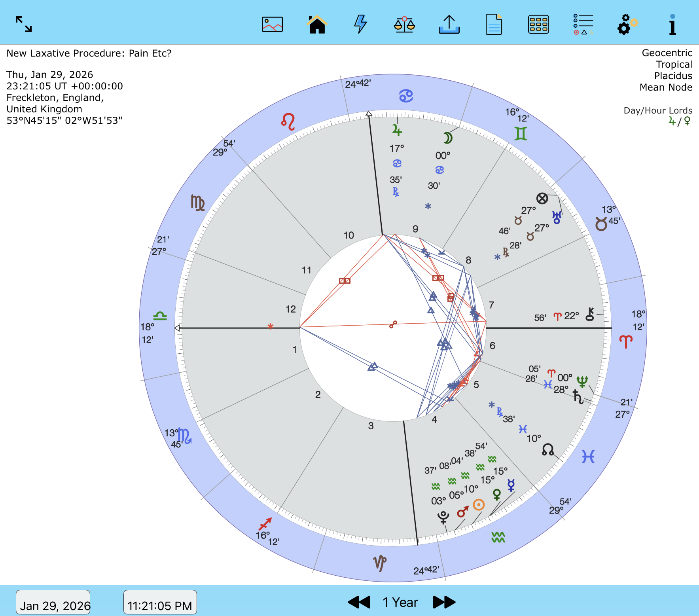Go to the Home house icon
Screen dimensions: 699x616
pos(317,25)
